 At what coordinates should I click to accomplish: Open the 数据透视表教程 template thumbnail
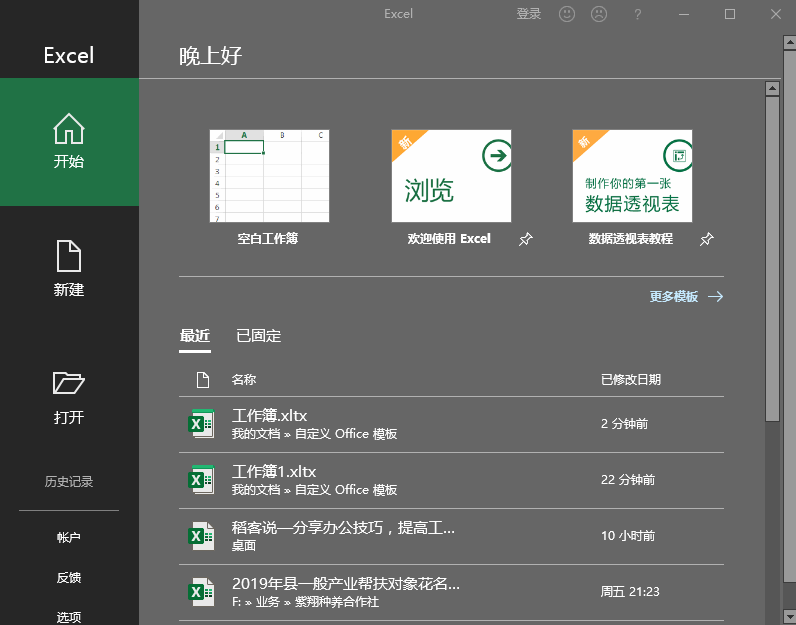pos(633,176)
